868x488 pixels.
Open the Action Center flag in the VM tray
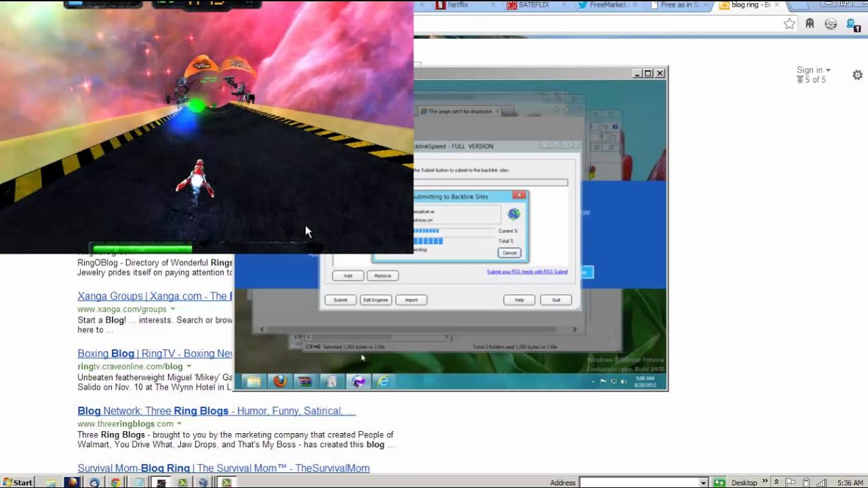(x=603, y=381)
